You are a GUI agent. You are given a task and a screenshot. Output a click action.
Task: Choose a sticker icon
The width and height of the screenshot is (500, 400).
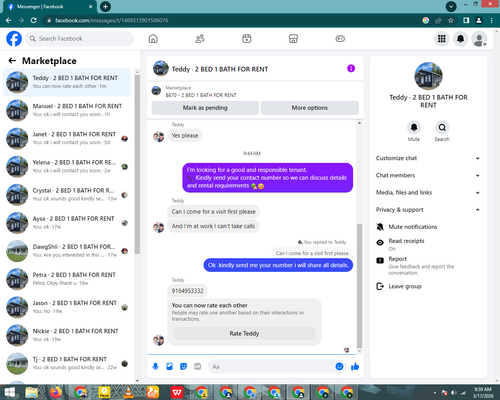coord(183,367)
